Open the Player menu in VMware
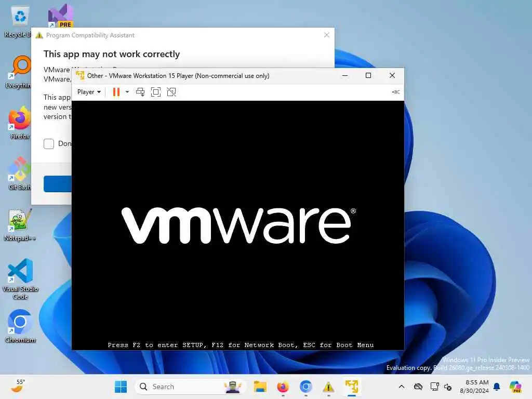Screen dimensions: 532x399 click(89, 92)
